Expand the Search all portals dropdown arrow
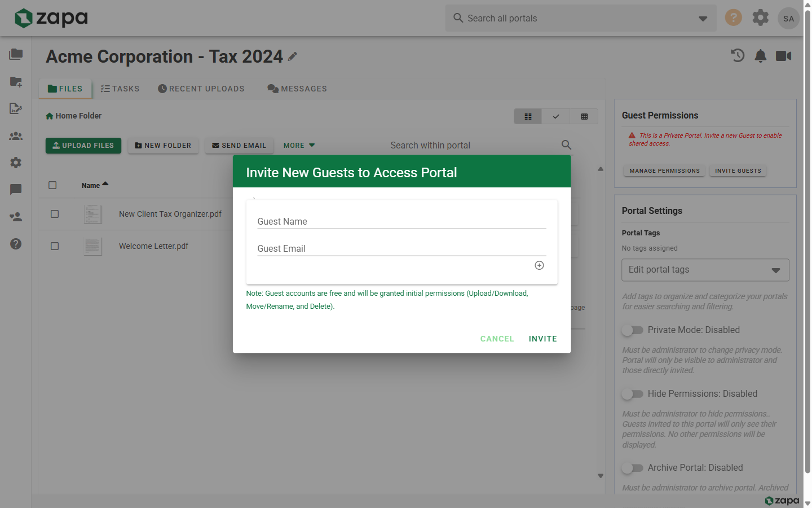 703,19
